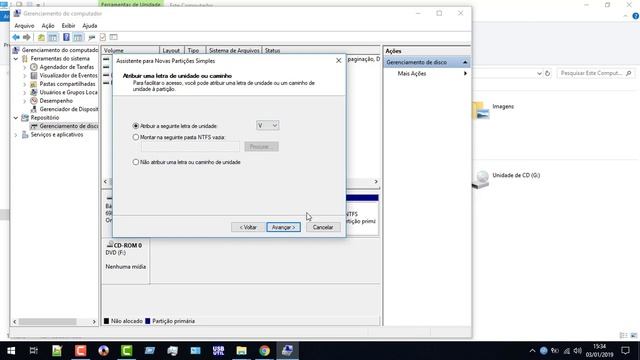Click the disc-shaped taskbar icon
The width and height of the screenshot is (640, 360).
tap(104, 351)
